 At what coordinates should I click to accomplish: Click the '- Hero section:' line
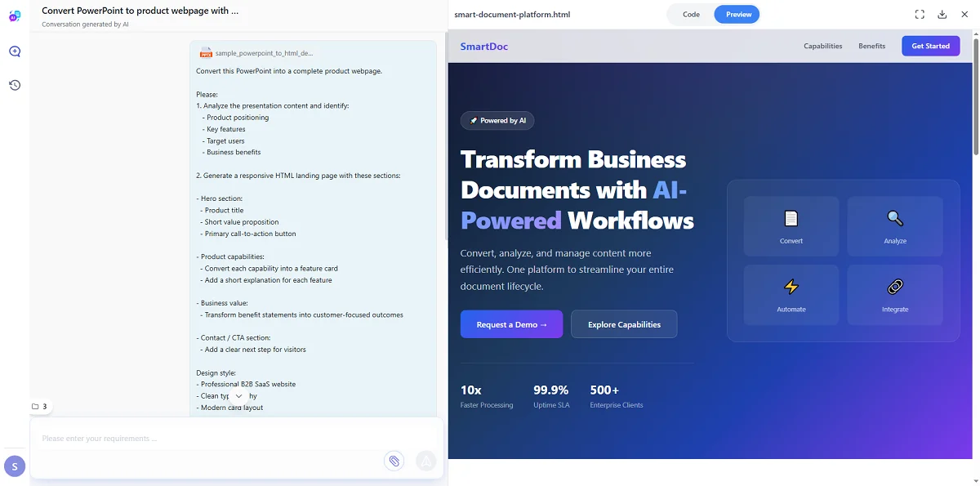pyautogui.click(x=219, y=198)
